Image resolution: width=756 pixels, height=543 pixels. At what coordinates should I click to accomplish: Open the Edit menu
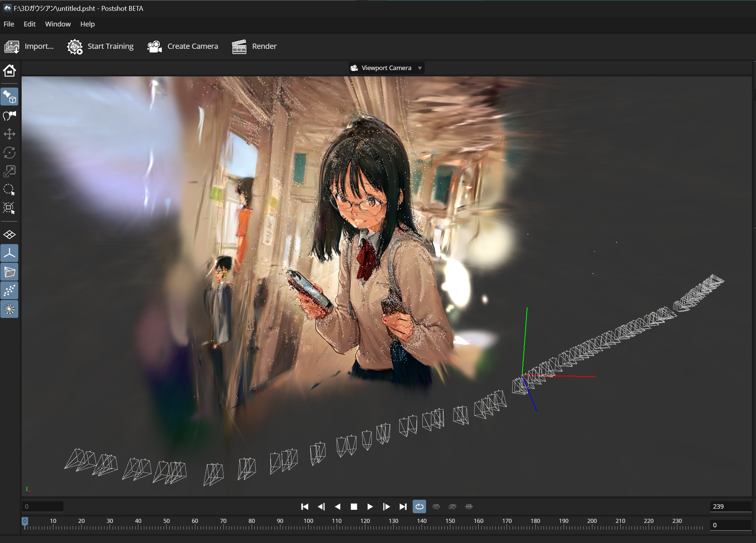(30, 24)
